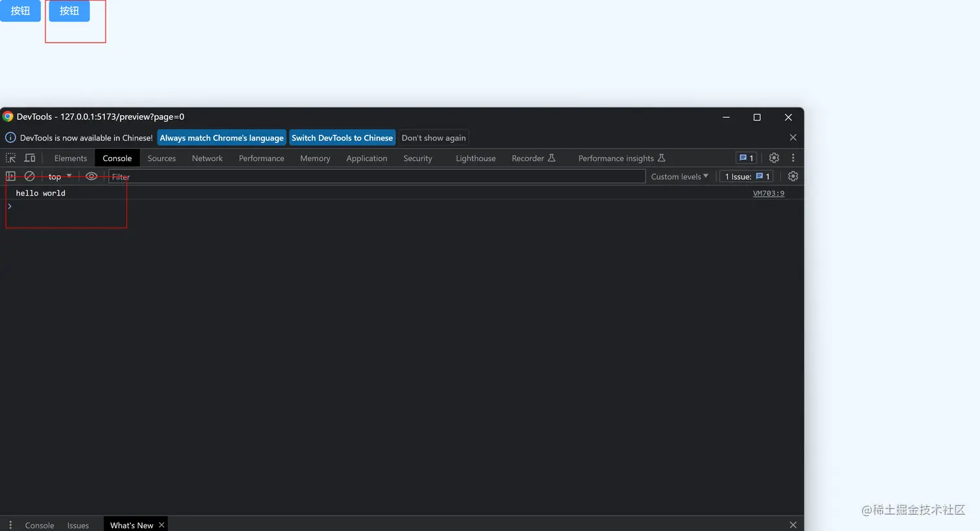Select the Console tab in the main tab bar
The height and width of the screenshot is (531, 980).
117,158
